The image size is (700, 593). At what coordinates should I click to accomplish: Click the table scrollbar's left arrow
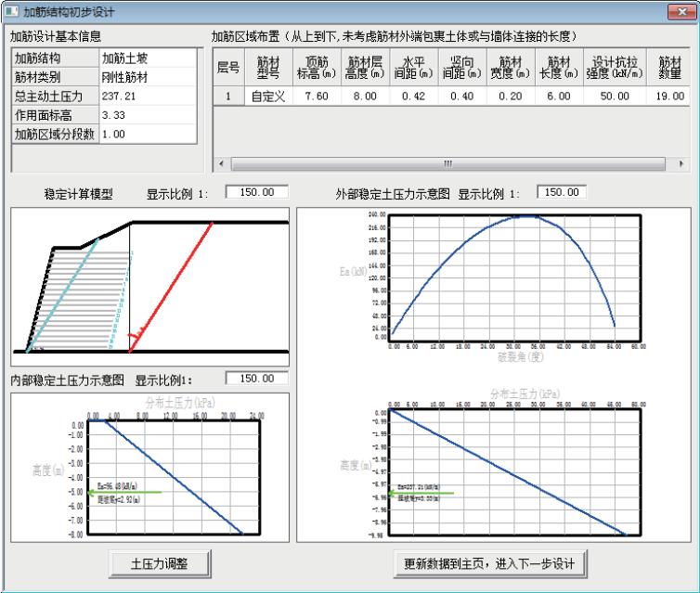coord(220,163)
